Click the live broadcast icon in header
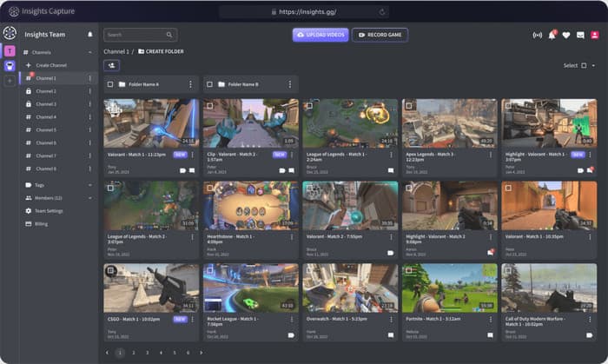608x364 pixels. coord(538,36)
